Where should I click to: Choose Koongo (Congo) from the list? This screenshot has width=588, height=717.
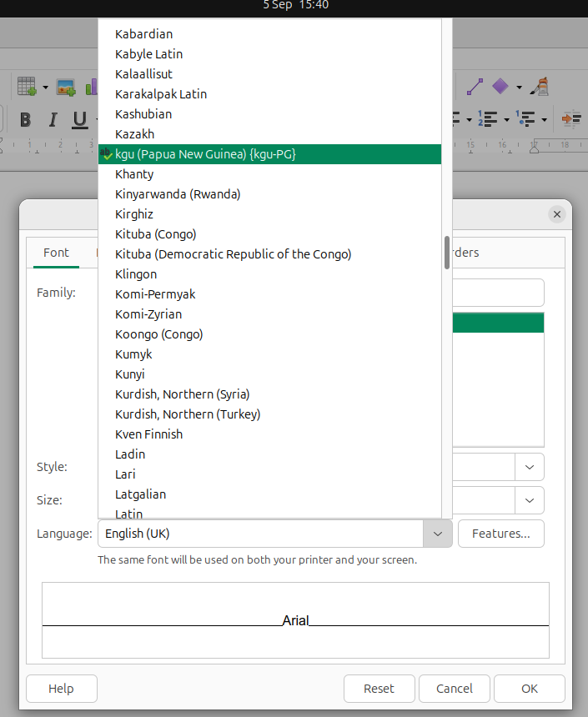(x=269, y=334)
